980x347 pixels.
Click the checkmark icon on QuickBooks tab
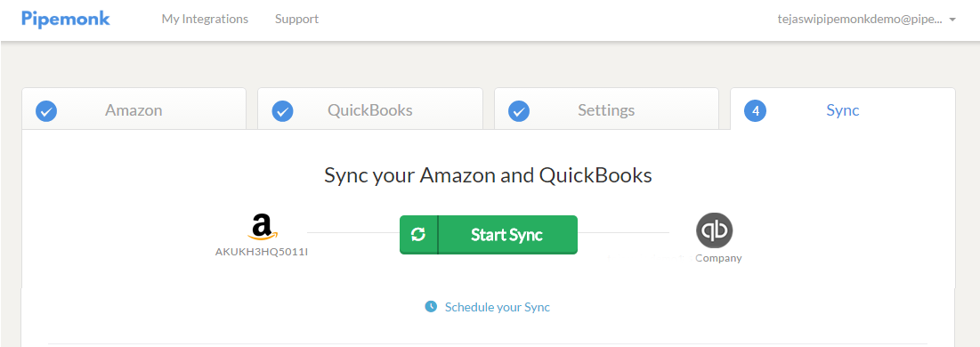point(282,111)
